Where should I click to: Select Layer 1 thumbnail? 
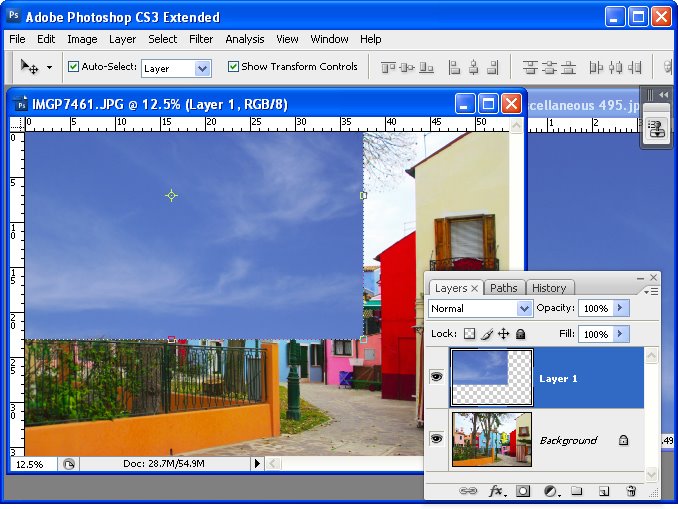coord(492,378)
